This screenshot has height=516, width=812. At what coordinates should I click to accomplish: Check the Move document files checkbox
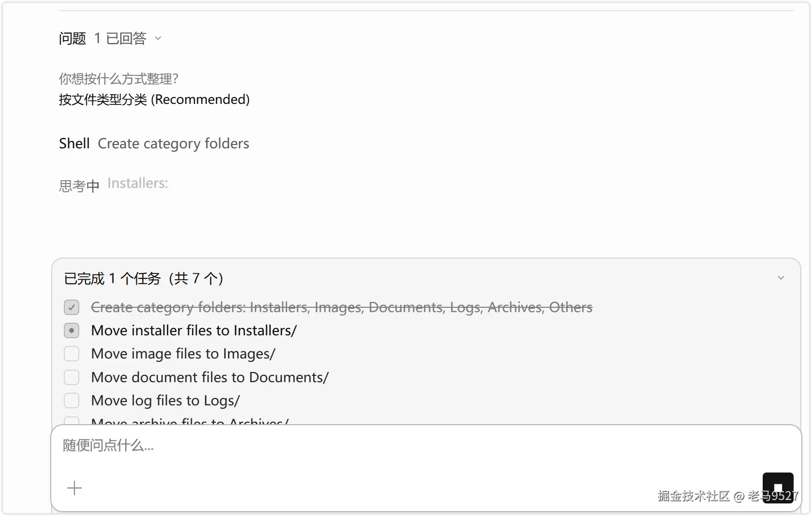[x=72, y=377]
